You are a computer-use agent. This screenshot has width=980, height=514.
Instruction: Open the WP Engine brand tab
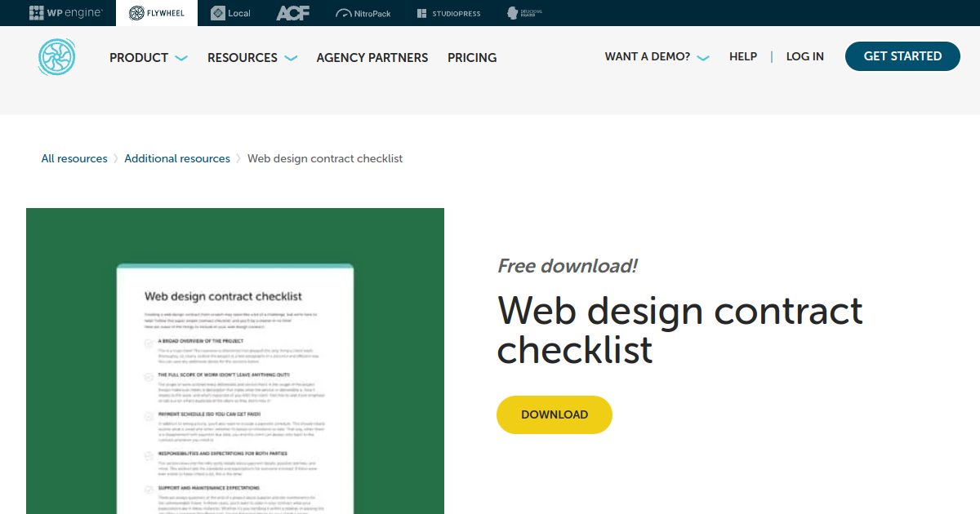click(65, 13)
